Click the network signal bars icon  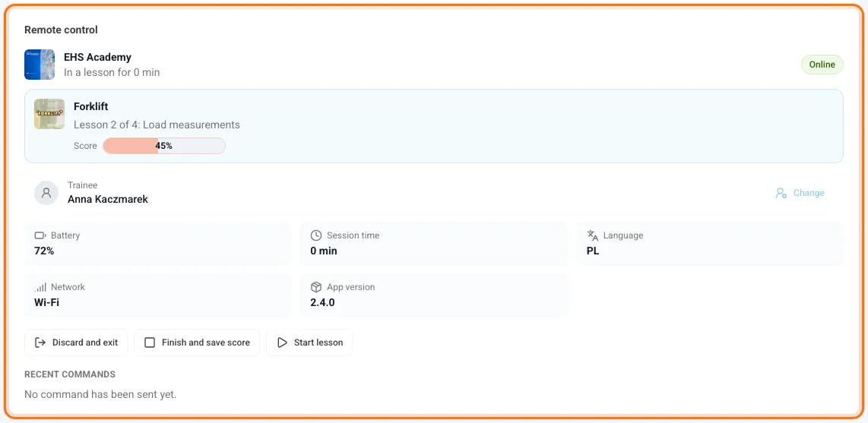(x=40, y=288)
